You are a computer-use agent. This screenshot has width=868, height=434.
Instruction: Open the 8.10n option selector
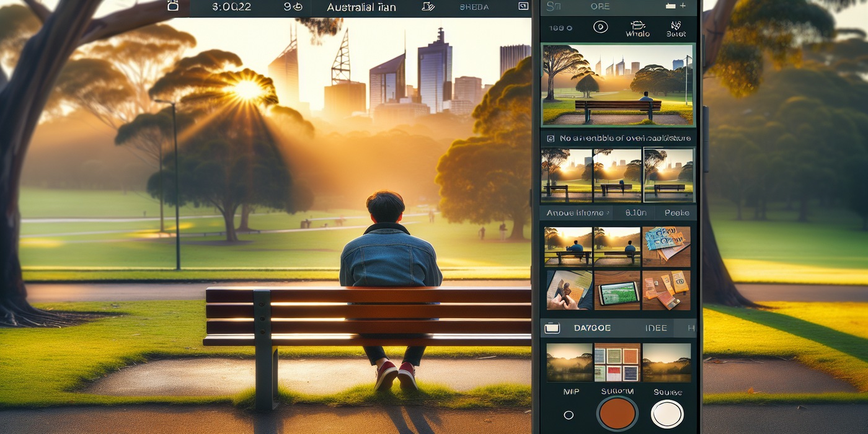click(x=635, y=213)
